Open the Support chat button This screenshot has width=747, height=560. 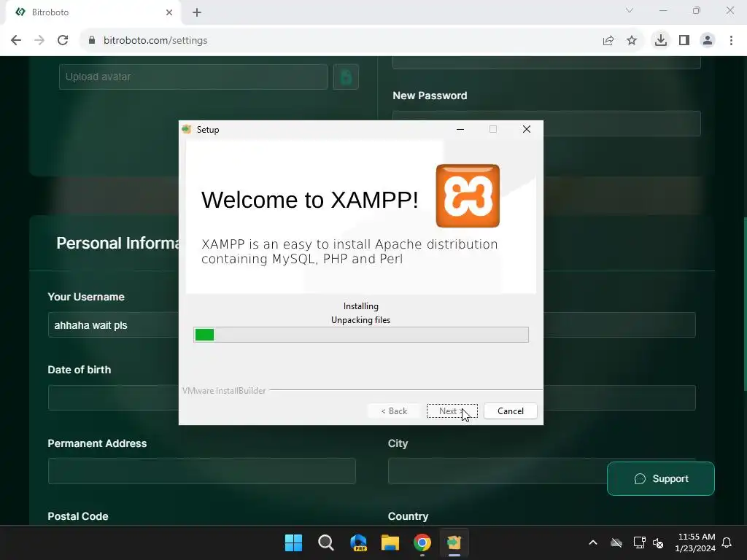tap(661, 478)
